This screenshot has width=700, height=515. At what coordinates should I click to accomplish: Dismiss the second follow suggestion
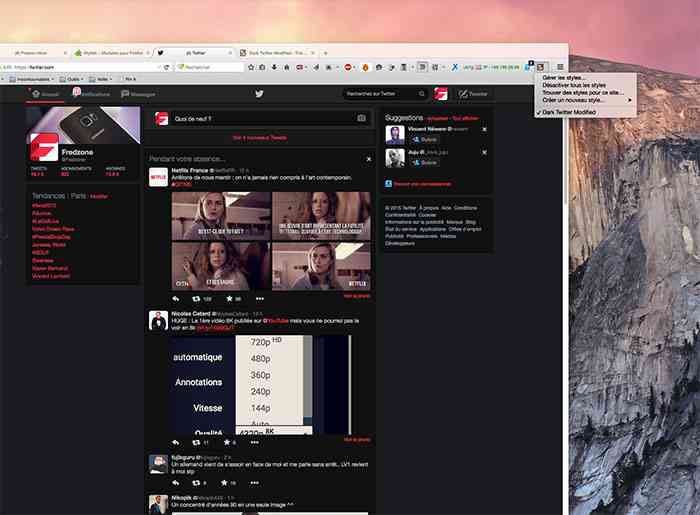click(x=484, y=153)
